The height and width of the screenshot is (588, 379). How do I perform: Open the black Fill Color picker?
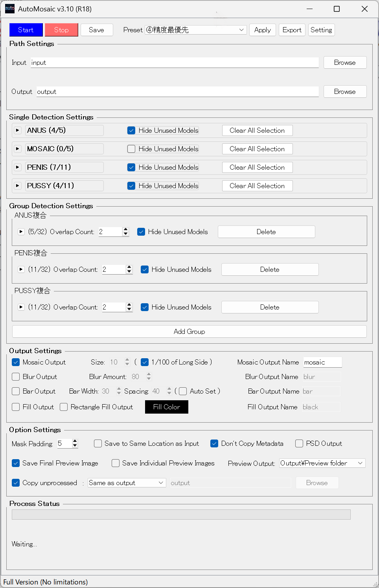pyautogui.click(x=166, y=407)
